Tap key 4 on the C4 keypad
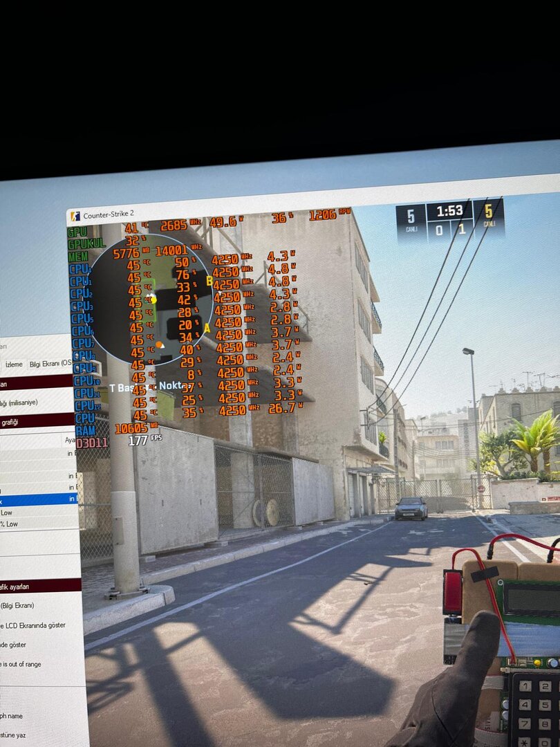The width and height of the screenshot is (560, 747). pos(525,705)
